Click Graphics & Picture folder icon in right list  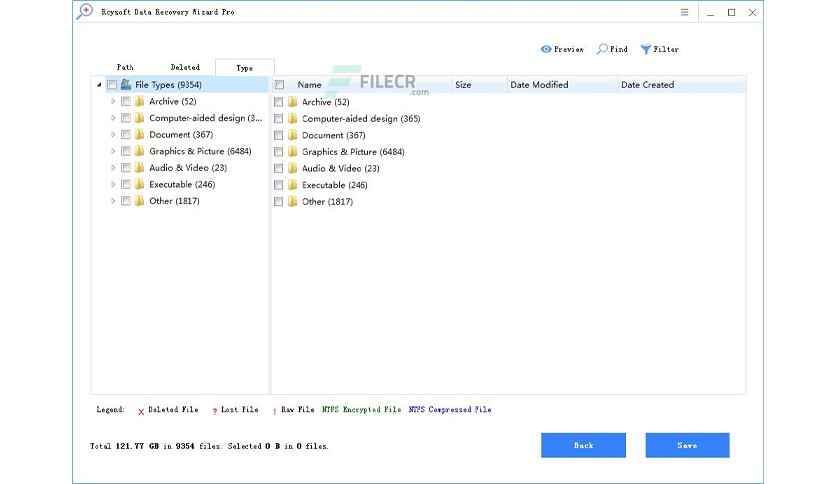click(293, 151)
